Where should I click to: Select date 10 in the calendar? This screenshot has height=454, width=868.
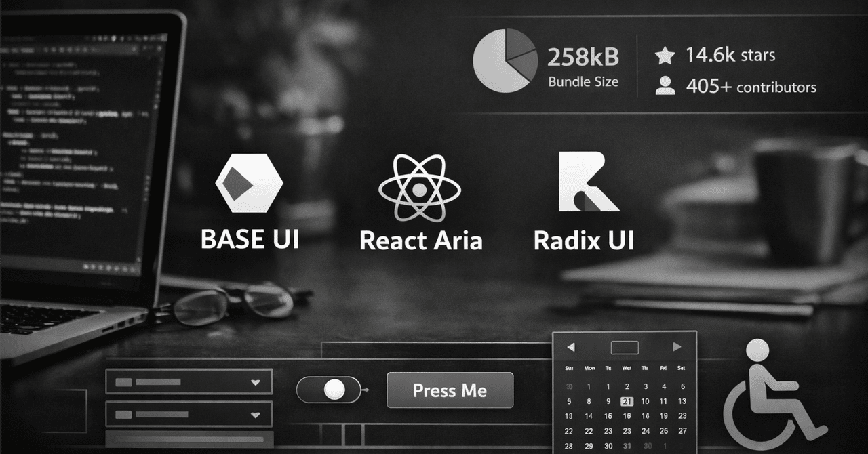[646, 401]
